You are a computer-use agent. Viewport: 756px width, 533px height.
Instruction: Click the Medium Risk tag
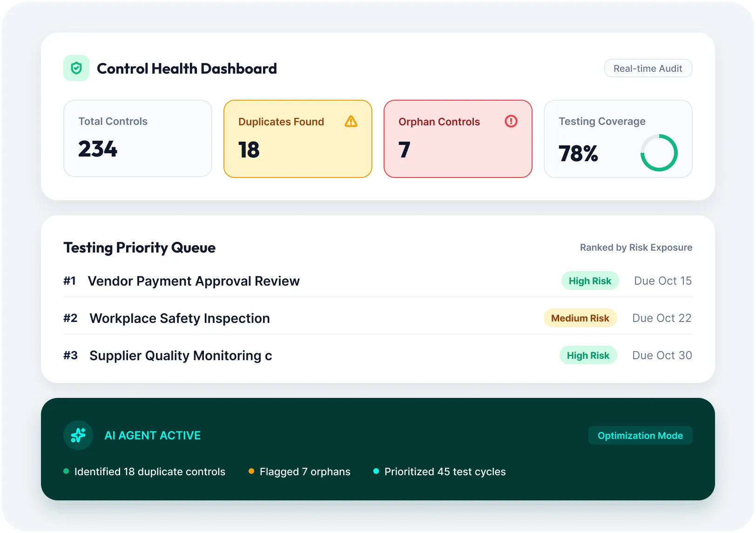(x=580, y=318)
